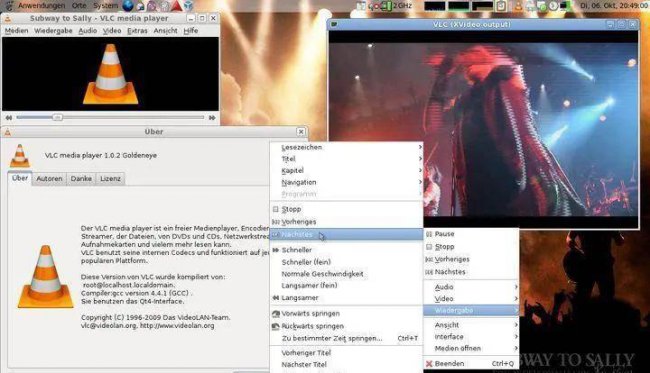Close the Über dialog
650x373 pixels.
pos(301,132)
